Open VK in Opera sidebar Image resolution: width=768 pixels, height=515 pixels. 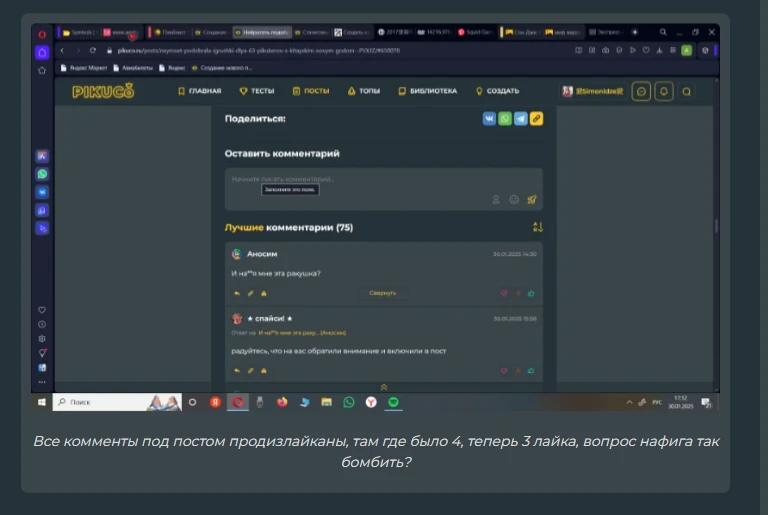(42, 192)
